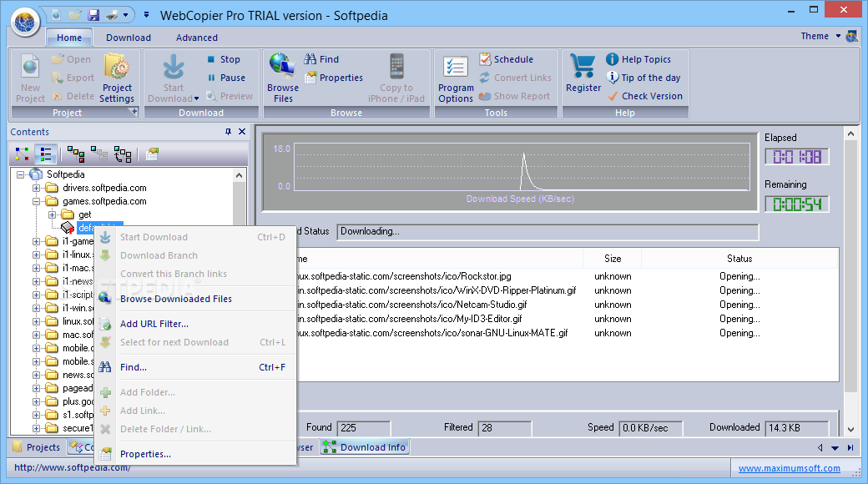Open Project Settings in ribbon

point(117,78)
